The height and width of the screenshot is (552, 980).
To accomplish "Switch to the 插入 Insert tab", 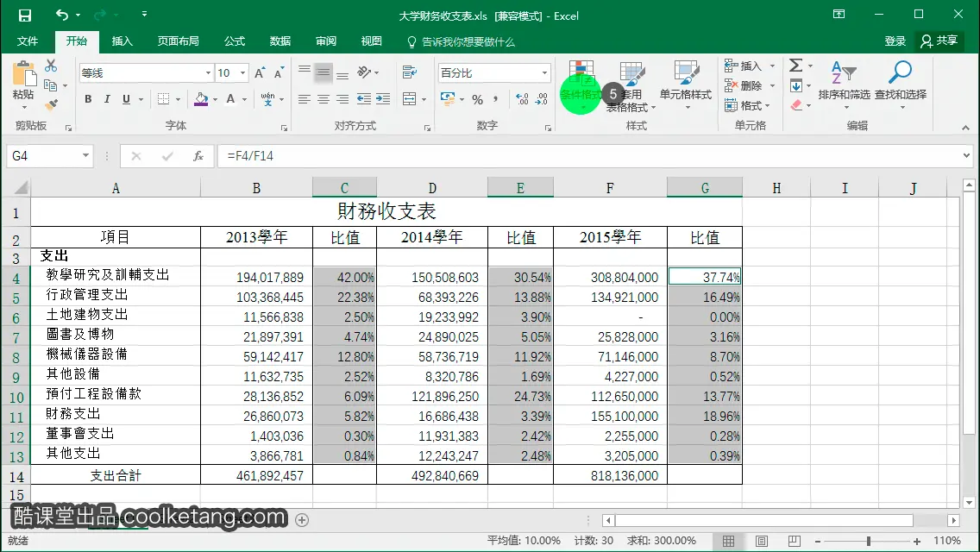I will pos(122,41).
